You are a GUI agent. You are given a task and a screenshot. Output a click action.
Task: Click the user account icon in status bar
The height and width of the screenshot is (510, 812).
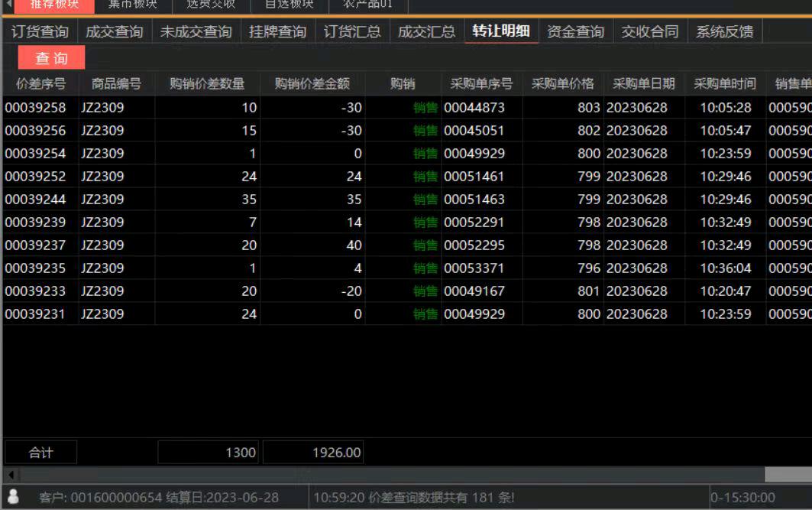point(13,497)
